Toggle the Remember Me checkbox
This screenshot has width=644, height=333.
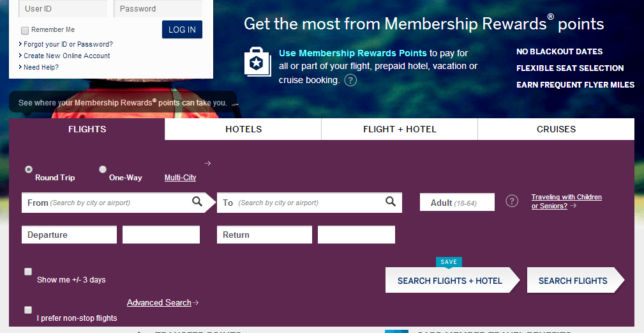[x=25, y=30]
